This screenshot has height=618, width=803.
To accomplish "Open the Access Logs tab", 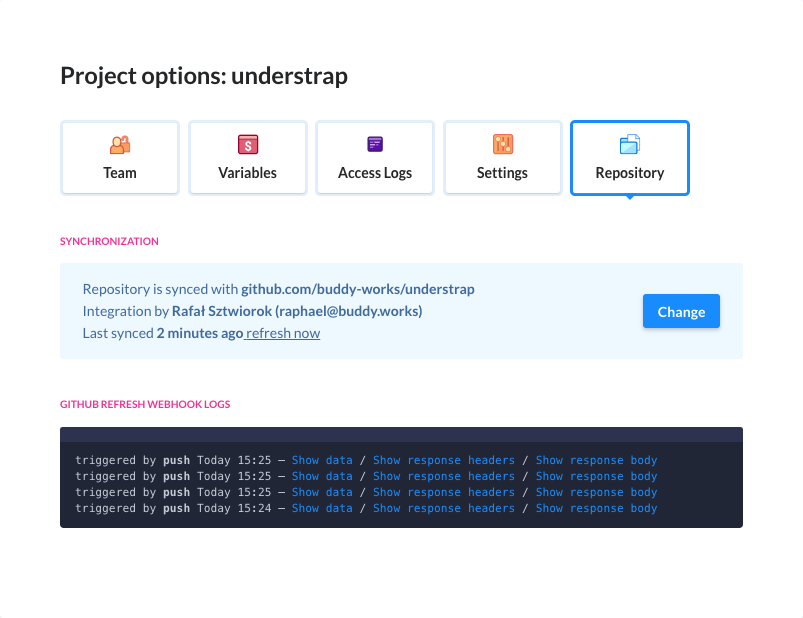I will coord(375,158).
